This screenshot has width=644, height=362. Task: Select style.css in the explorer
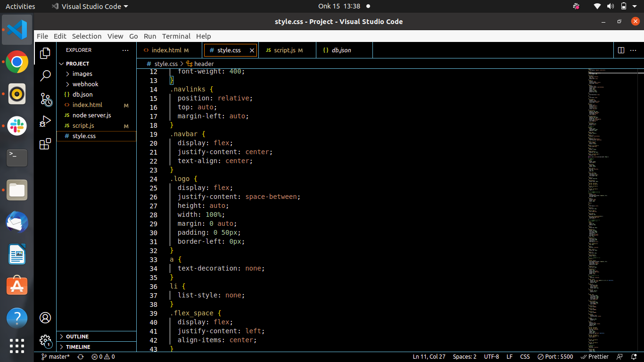coord(96,136)
